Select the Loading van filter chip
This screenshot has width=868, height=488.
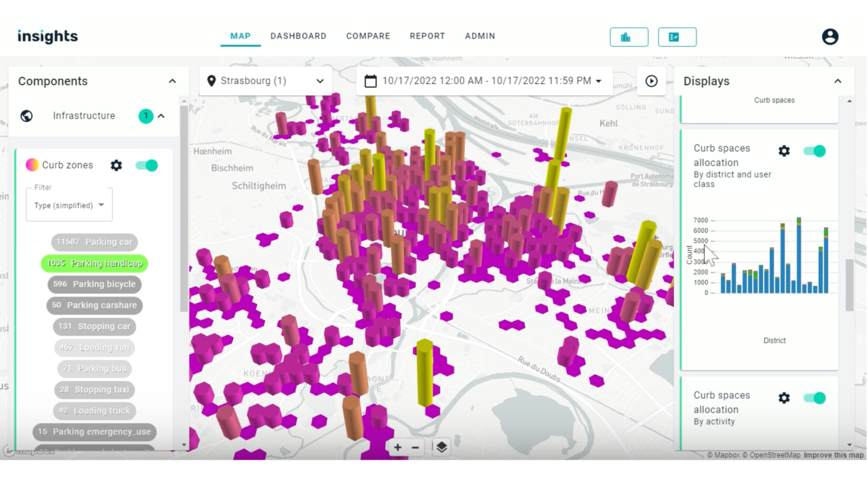click(x=95, y=348)
